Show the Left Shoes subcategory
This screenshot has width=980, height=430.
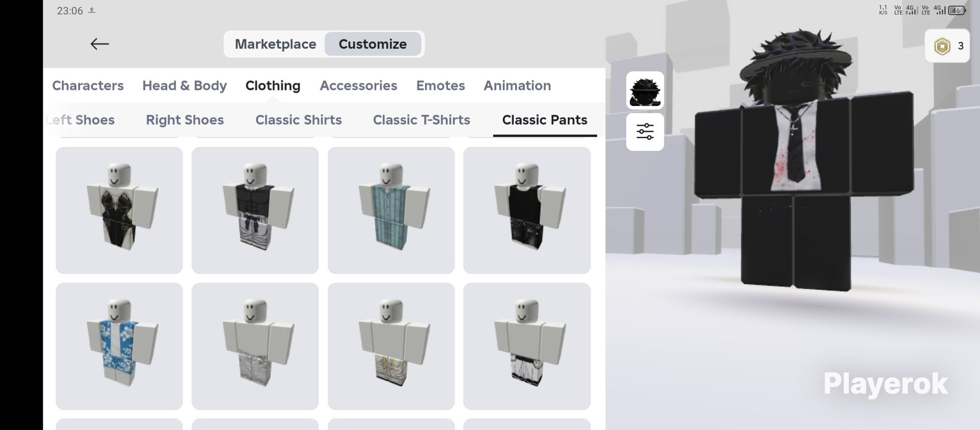pos(80,120)
